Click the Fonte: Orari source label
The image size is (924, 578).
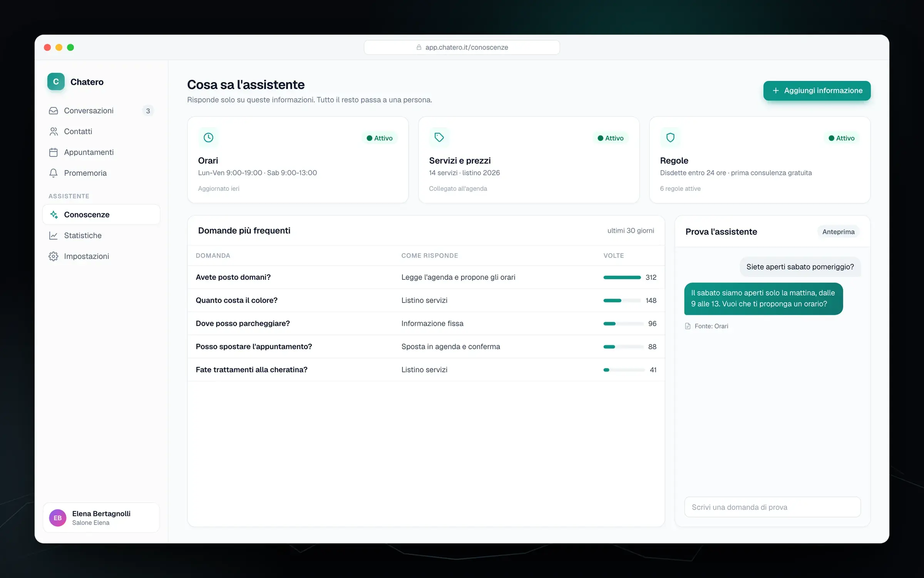711,326
